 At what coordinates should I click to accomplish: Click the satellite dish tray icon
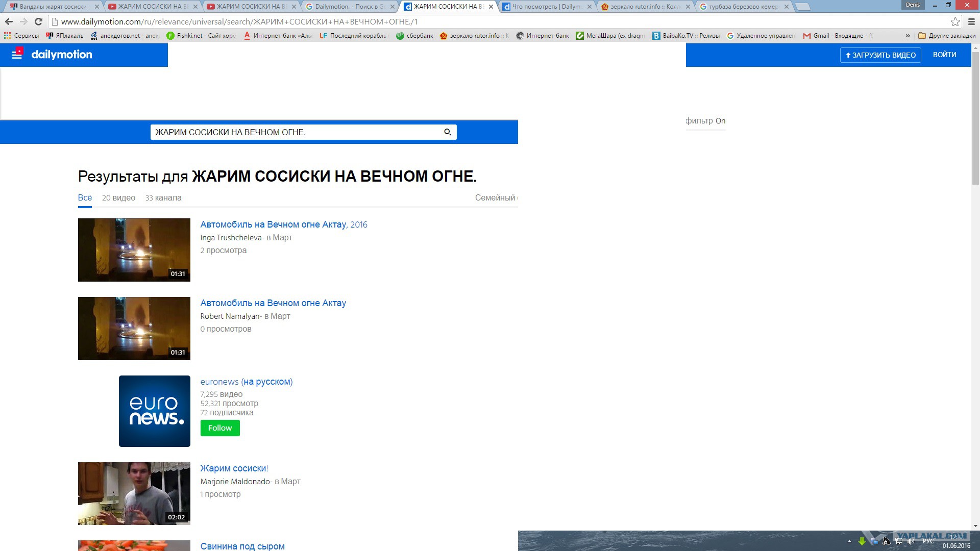[x=887, y=541]
